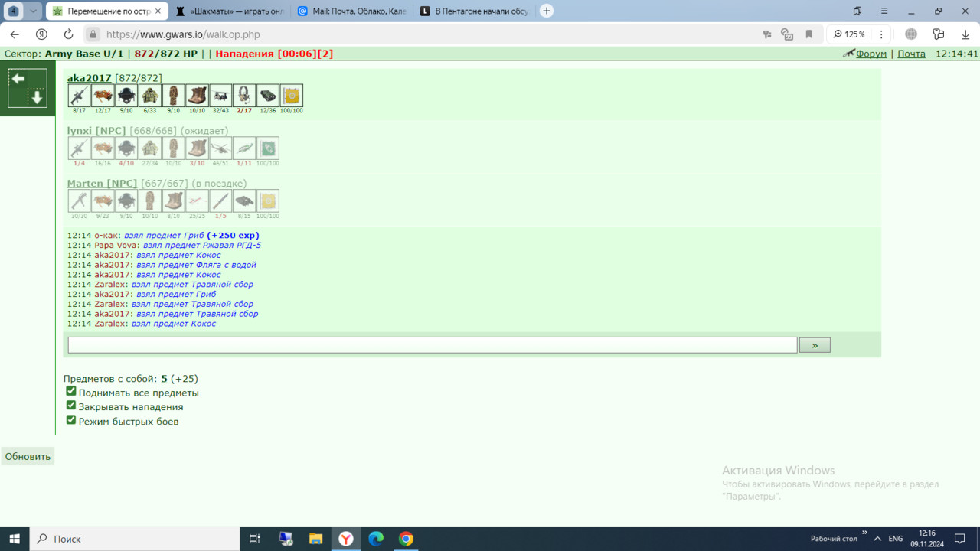Open File Explorer from taskbar

(316, 539)
